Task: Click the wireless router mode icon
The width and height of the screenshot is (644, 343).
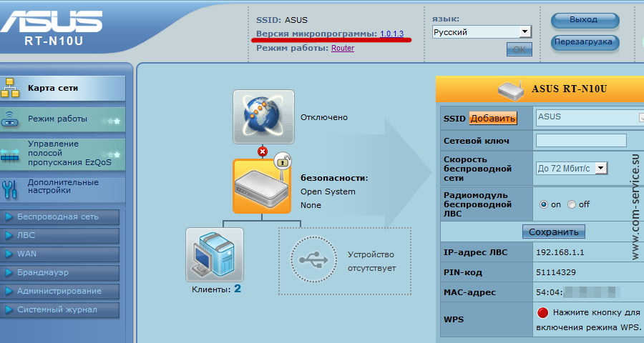Action: pos(9,119)
